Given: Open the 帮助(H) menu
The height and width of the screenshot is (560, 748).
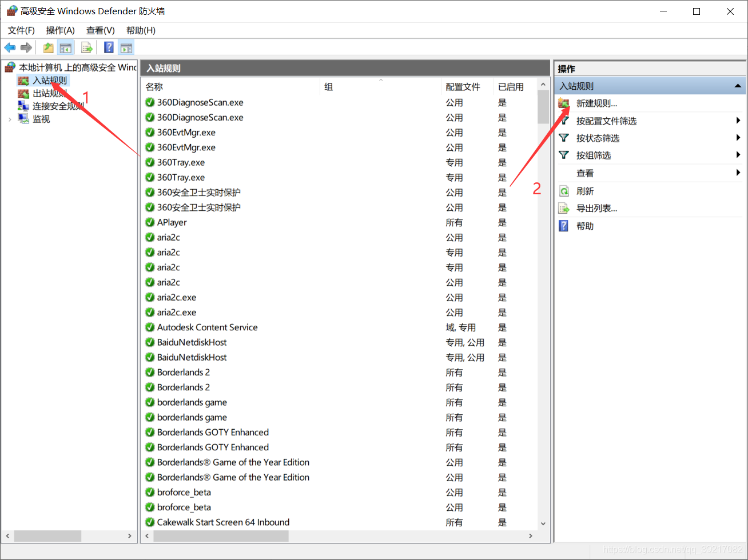Looking at the screenshot, I should pyautogui.click(x=141, y=30).
